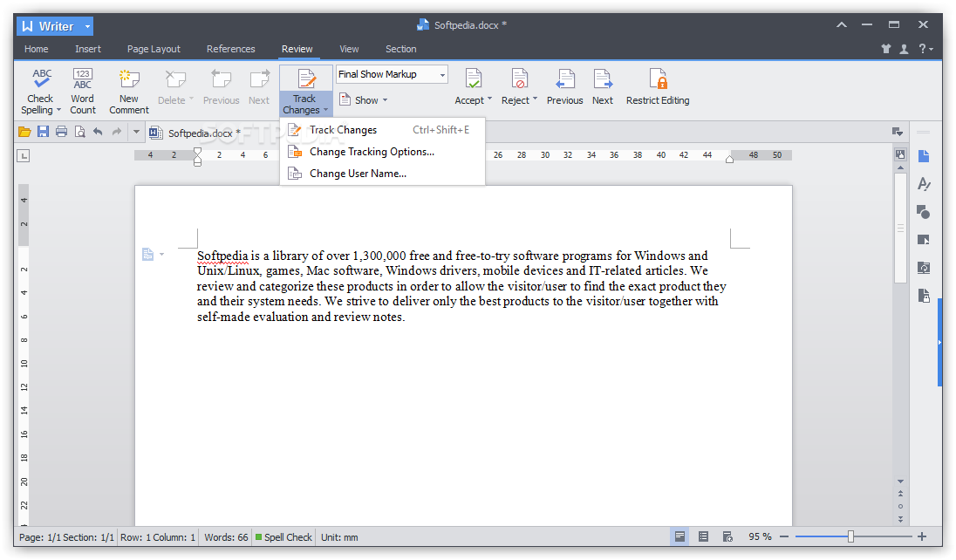
Task: Open the shapes icon in right sidebar
Action: [924, 212]
